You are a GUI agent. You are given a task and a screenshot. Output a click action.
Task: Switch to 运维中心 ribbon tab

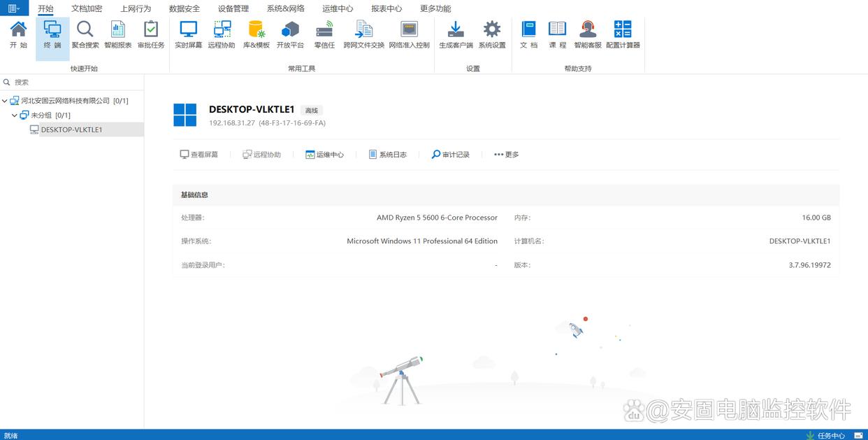[x=338, y=8]
